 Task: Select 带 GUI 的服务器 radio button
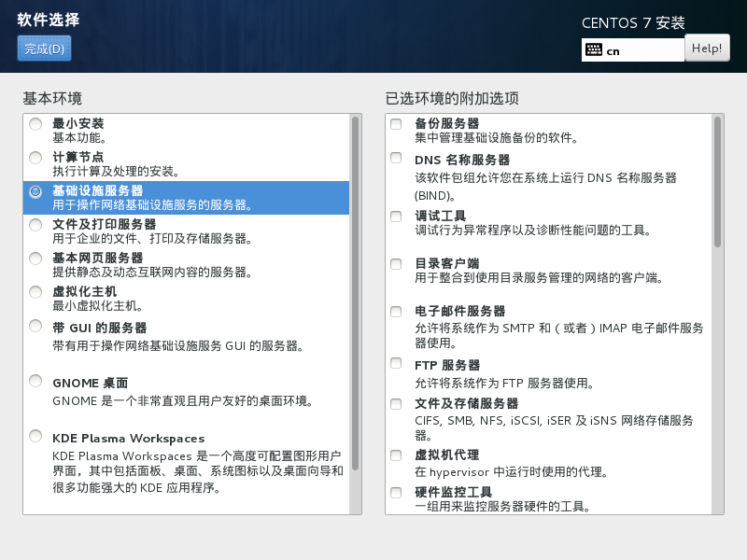(35, 326)
